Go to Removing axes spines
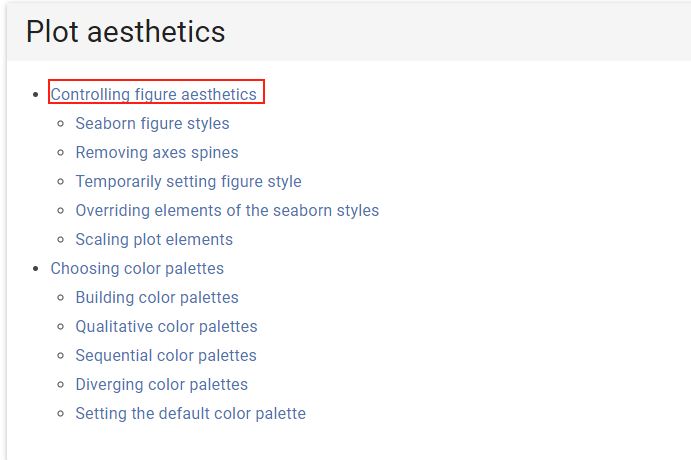This screenshot has height=460, width=691. [x=156, y=153]
